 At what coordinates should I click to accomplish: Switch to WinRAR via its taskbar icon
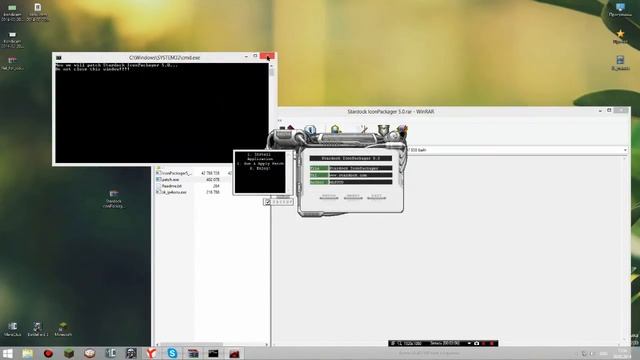(x=193, y=353)
